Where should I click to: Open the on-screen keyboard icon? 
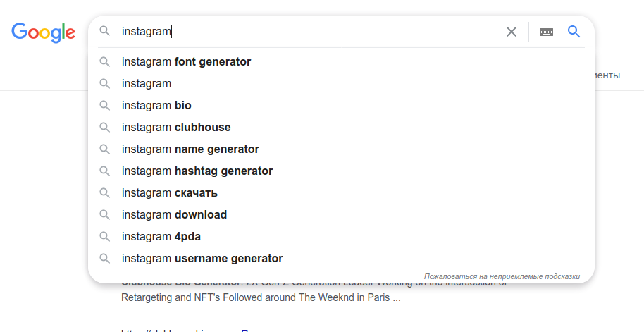[546, 32]
